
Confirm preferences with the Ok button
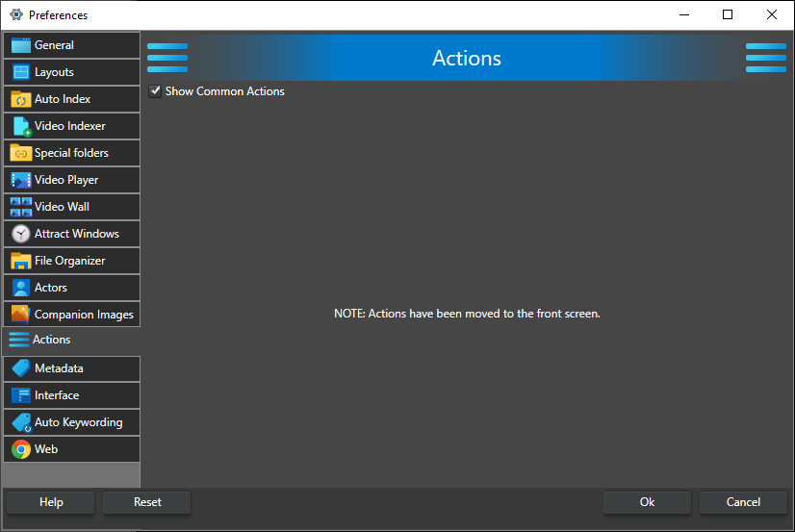tap(647, 502)
